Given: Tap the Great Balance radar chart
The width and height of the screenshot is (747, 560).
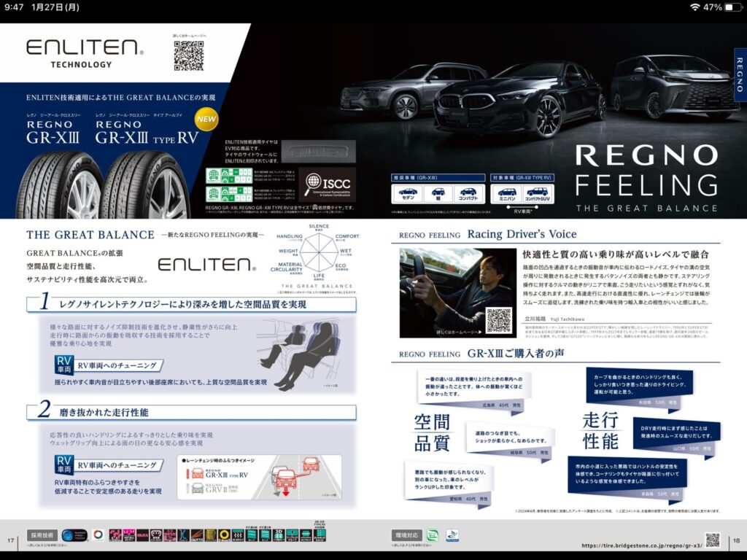Looking at the screenshot, I should click(318, 253).
